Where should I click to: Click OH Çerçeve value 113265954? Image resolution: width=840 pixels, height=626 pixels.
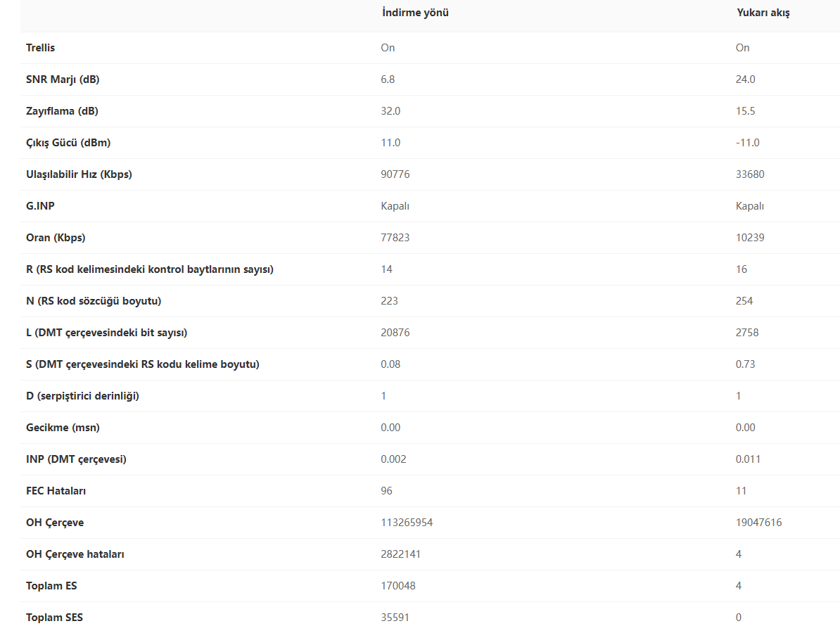[407, 522]
